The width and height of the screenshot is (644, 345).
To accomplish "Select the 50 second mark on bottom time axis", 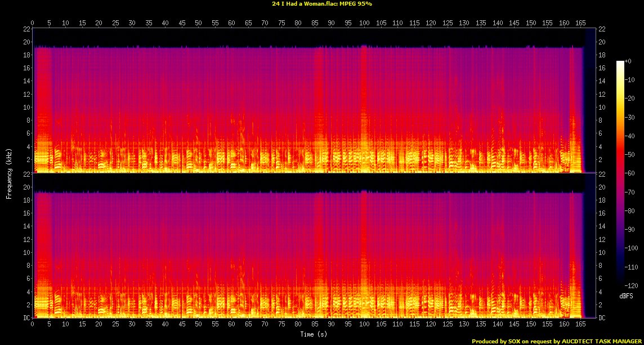I will pos(198,325).
